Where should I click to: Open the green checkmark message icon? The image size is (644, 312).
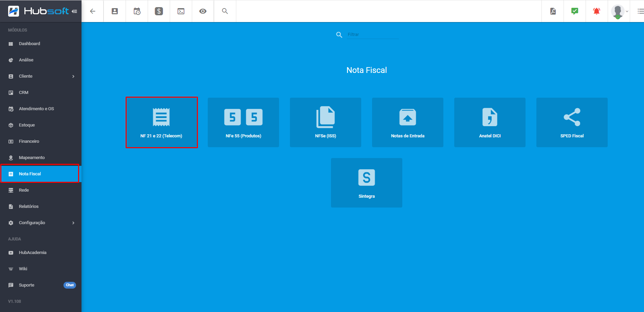(575, 11)
